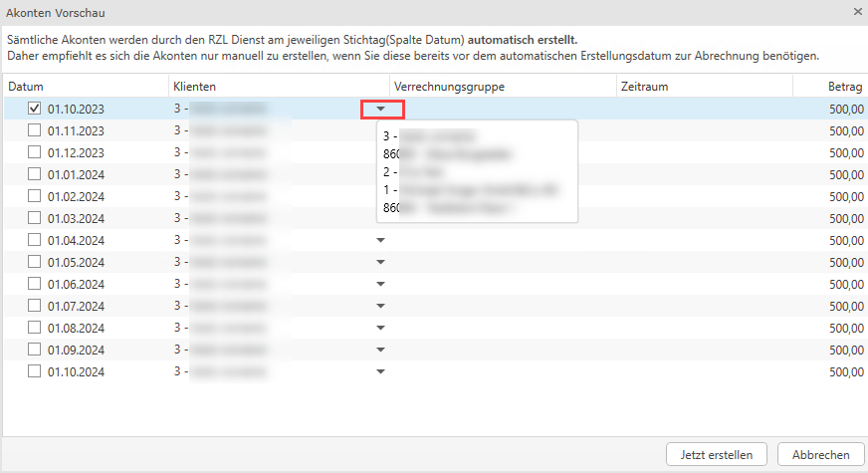Open client dropdown arrow in 01.09.2024 row
This screenshot has width=868, height=473.
click(x=379, y=350)
